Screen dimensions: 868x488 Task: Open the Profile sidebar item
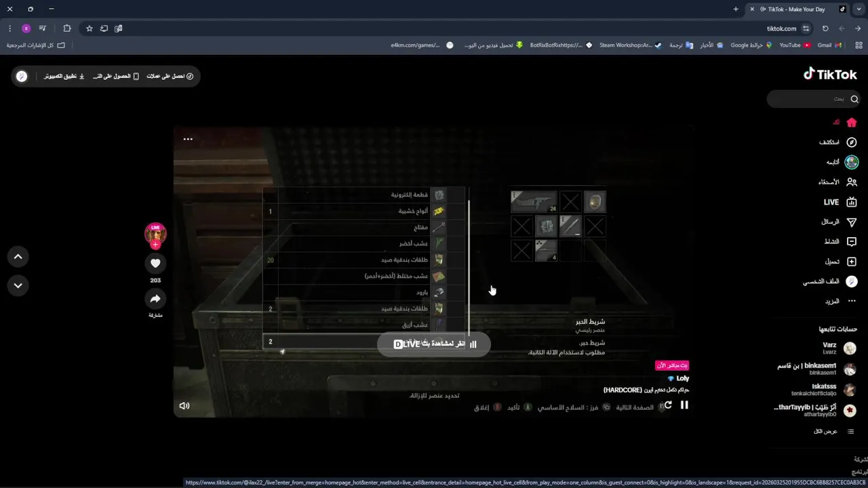pos(831,281)
